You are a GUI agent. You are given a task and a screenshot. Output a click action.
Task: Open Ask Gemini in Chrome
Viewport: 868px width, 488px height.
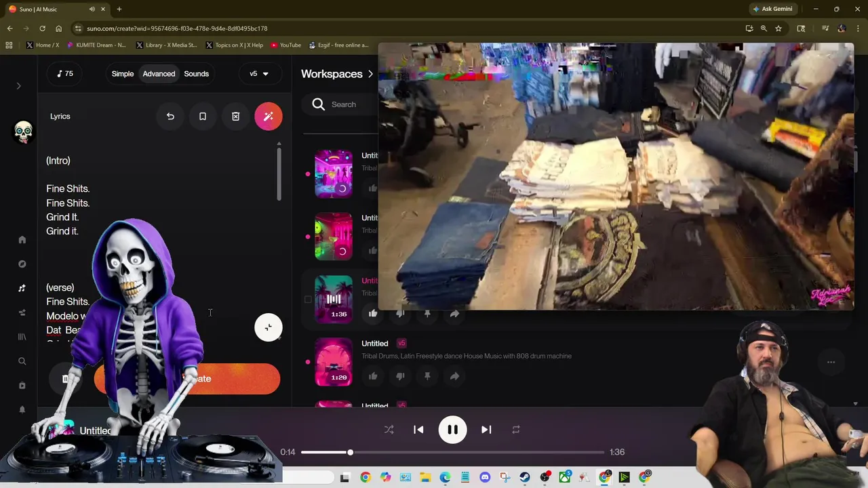772,9
